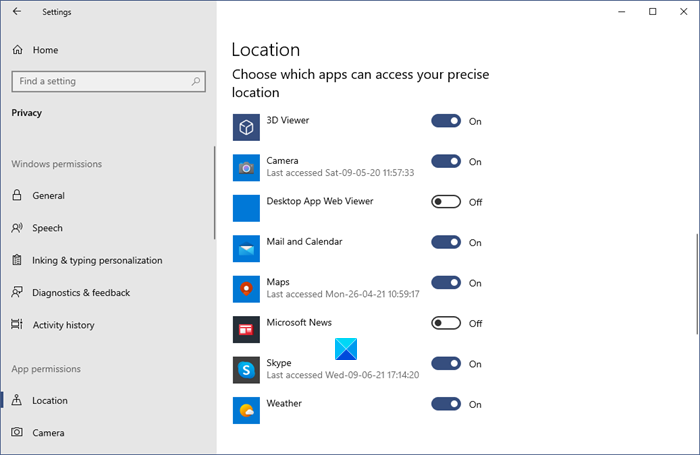Click the Maps app icon
This screenshot has height=455, width=700.
(x=246, y=289)
